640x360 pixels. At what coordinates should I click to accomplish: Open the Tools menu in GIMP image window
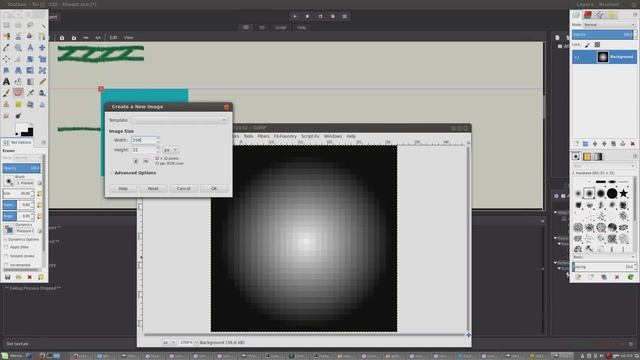click(x=248, y=136)
